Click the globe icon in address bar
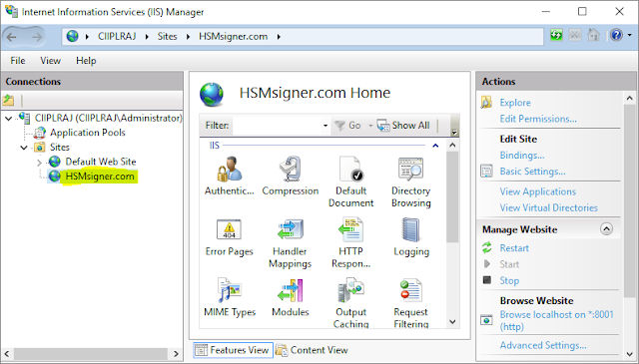Image resolution: width=639 pixels, height=364 pixels. click(x=73, y=36)
